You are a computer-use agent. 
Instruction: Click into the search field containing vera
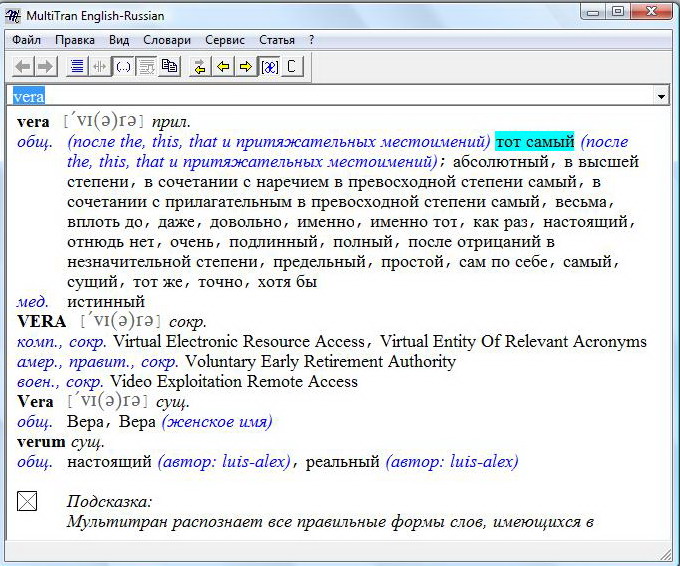[x=330, y=96]
